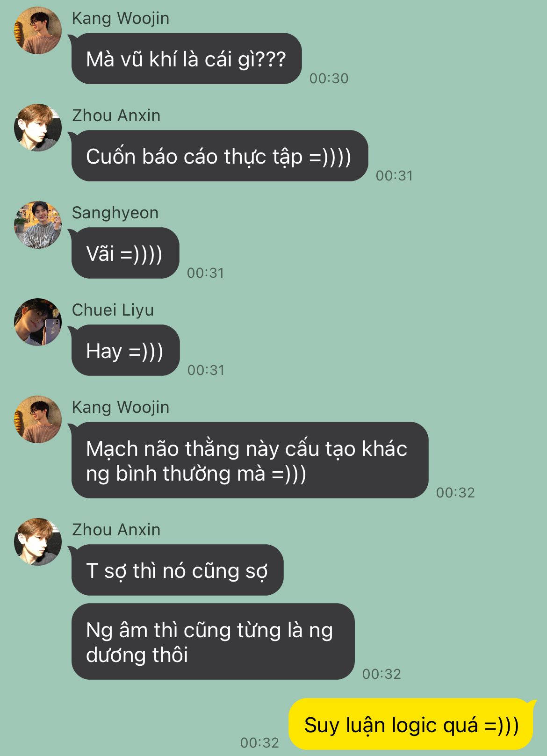Viewport: 547px width, 756px height.
Task: Tap Zhou Anxin's avatar beside 'T sợ thì nó cũng sợ'
Action: point(38,542)
